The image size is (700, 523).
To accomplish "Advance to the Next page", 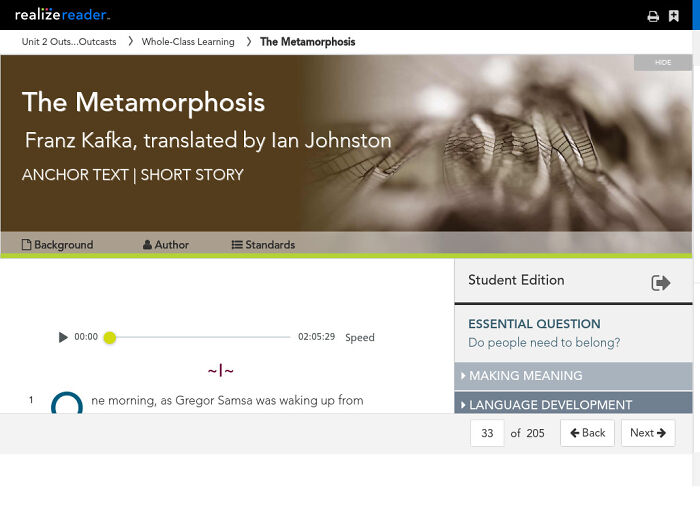I will click(647, 433).
